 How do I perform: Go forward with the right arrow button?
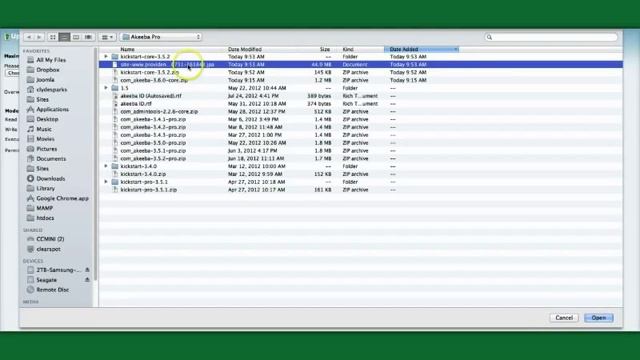[39, 37]
